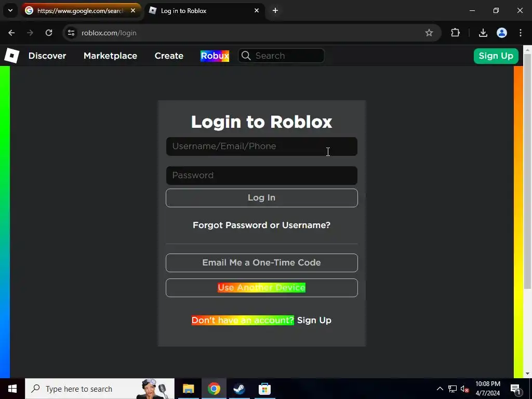Image resolution: width=532 pixels, height=399 pixels.
Task: Click the Login to Roblox heading
Action: (262, 122)
